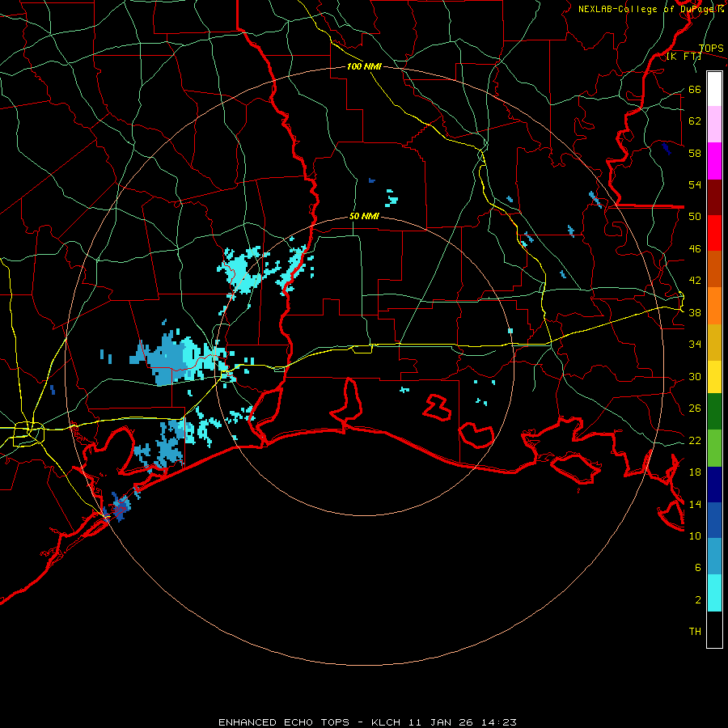Click the legend value '38'
Viewport: 728px width, 728px height.
point(695,312)
